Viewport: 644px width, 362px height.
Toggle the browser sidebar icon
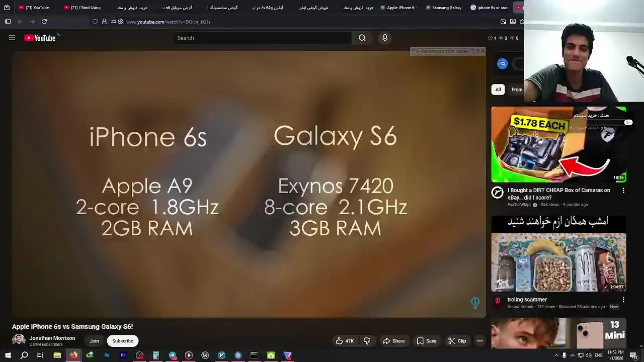[8, 22]
